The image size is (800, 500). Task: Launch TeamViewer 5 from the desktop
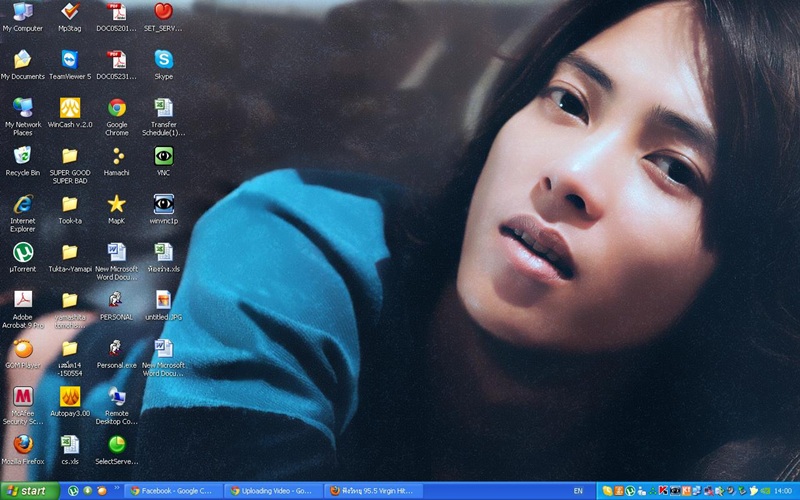(x=70, y=65)
